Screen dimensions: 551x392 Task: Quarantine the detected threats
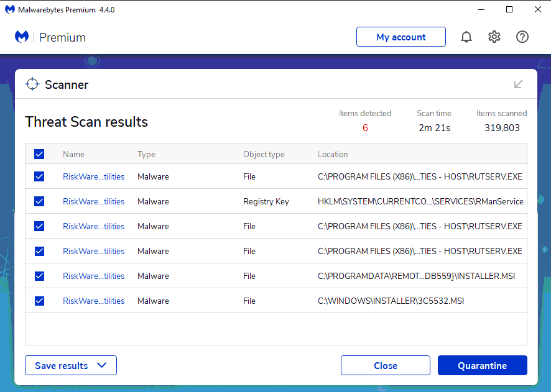482,365
